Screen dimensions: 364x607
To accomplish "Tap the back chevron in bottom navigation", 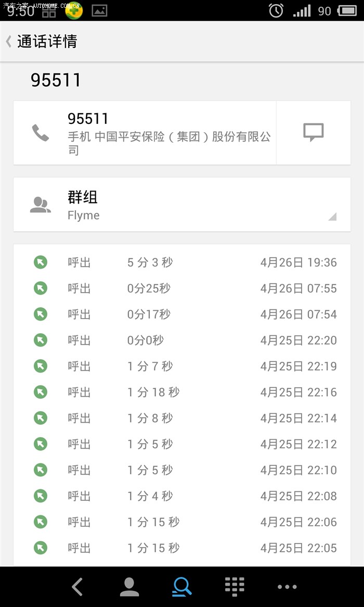I will tap(77, 586).
